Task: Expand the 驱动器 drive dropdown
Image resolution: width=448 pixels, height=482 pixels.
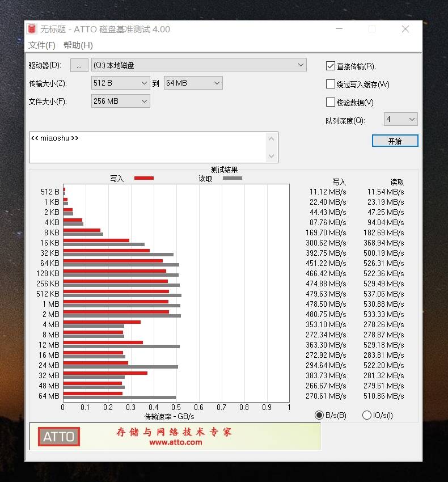Action: pyautogui.click(x=199, y=65)
